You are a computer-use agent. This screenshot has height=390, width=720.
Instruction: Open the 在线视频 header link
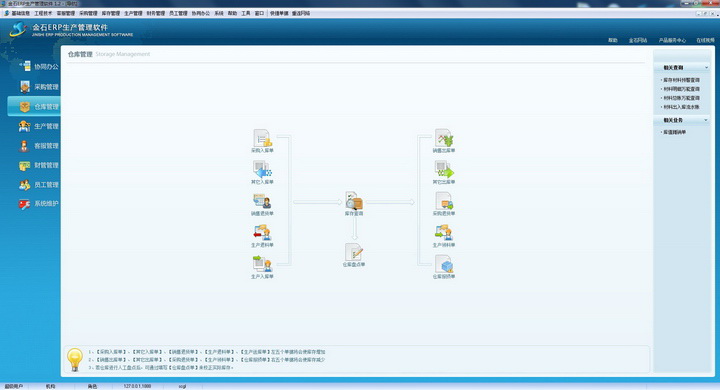coord(705,40)
